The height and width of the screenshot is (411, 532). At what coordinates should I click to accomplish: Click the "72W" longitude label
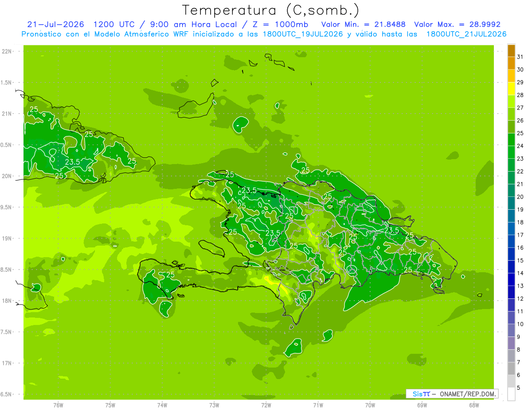click(266, 405)
